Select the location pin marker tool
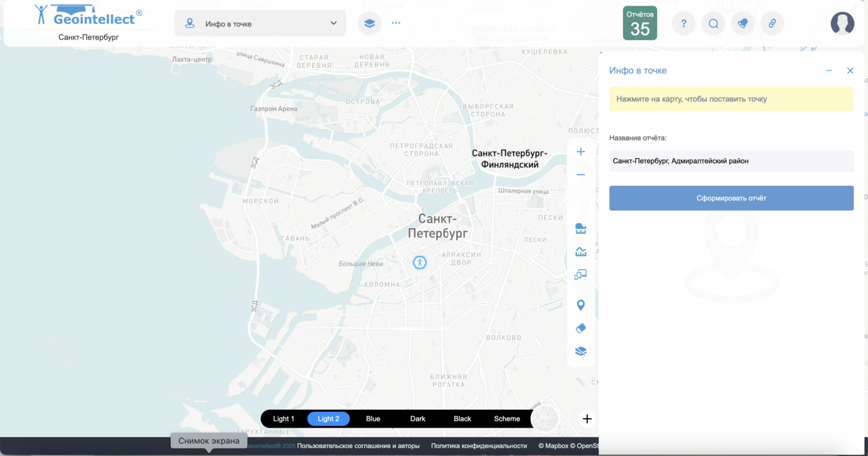 point(580,305)
